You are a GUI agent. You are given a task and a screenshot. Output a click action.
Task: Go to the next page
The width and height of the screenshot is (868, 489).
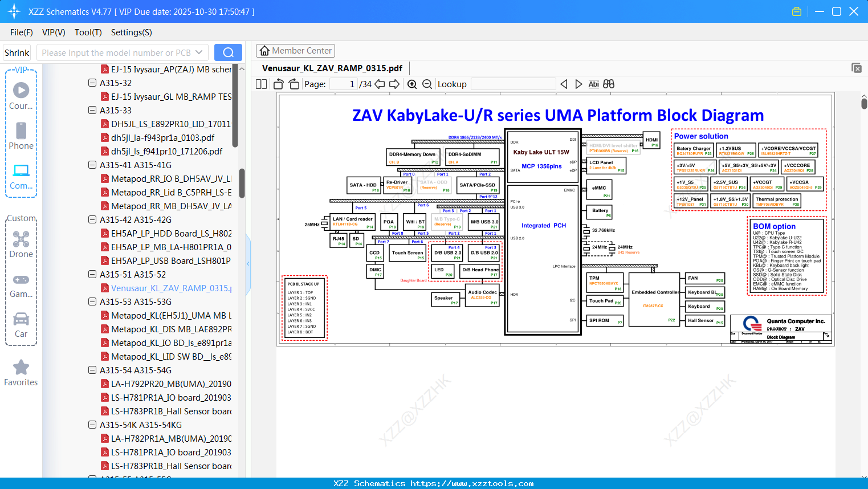tap(394, 84)
